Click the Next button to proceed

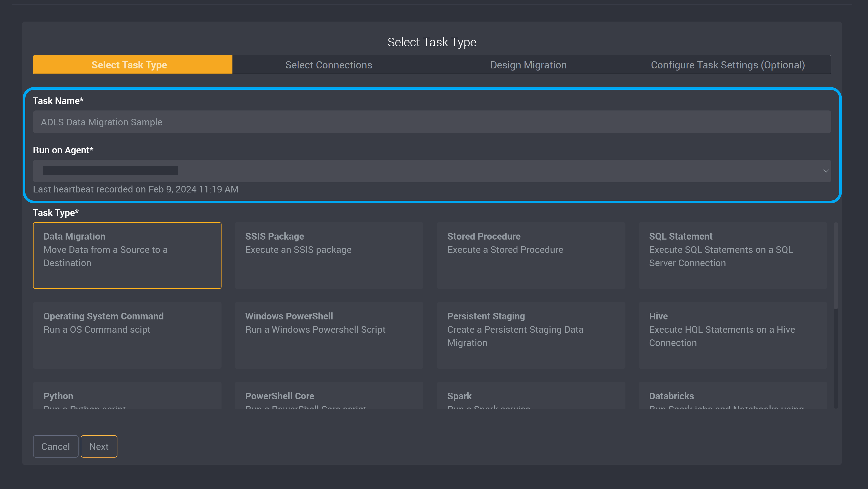point(99,446)
